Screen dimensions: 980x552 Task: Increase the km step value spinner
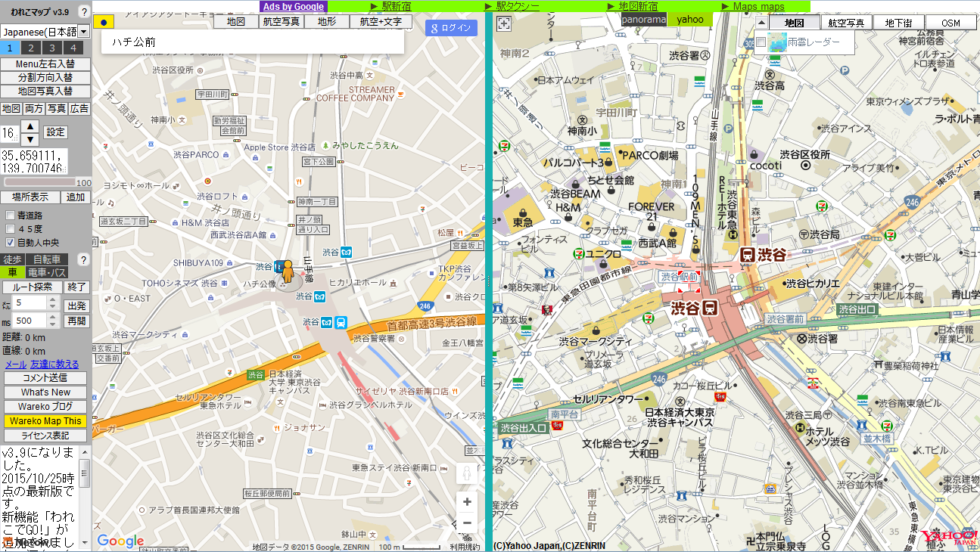click(x=53, y=299)
